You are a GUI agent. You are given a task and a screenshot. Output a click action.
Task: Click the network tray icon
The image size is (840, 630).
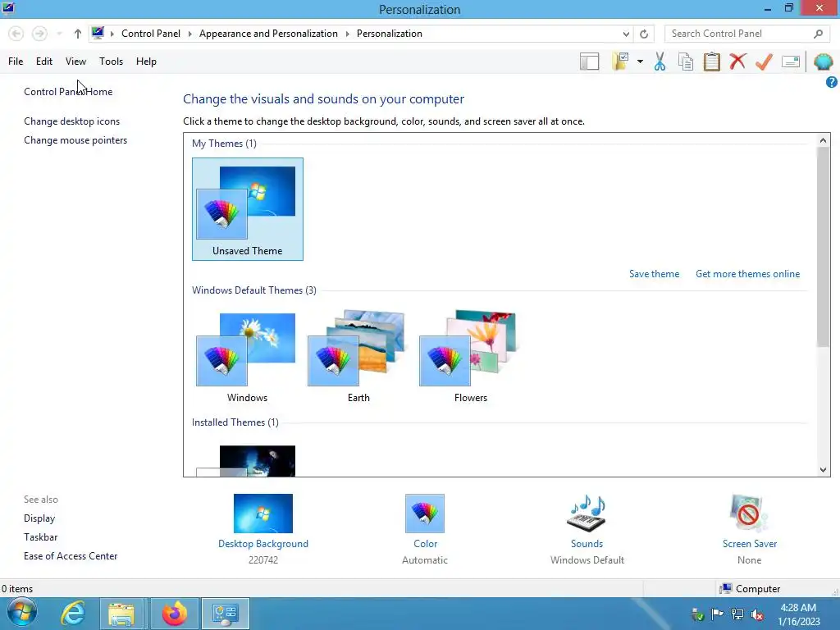pos(737,614)
